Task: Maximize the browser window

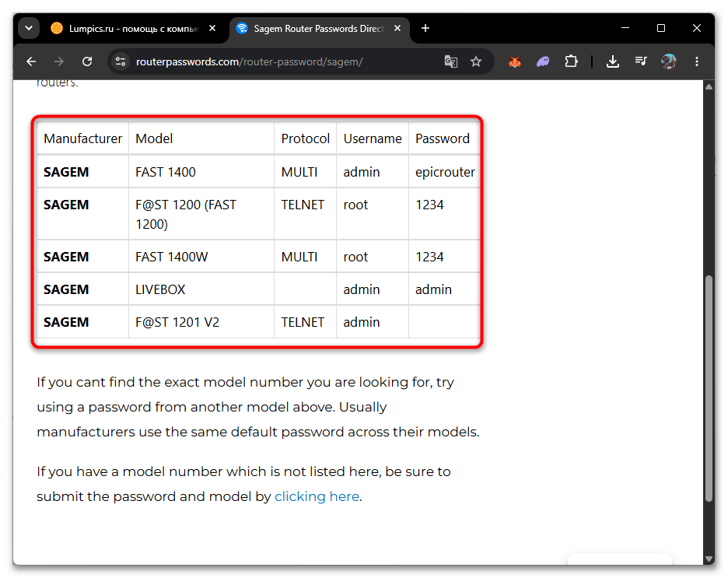Action: 661,28
